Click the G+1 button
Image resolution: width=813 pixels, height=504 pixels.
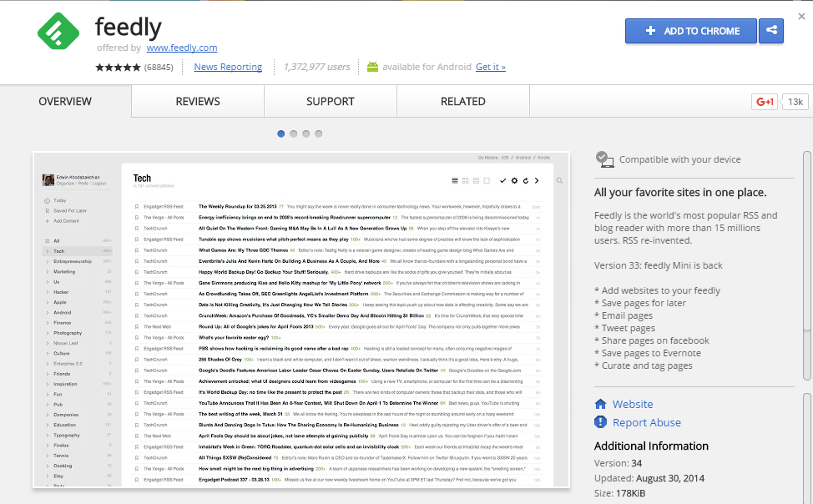[765, 102]
